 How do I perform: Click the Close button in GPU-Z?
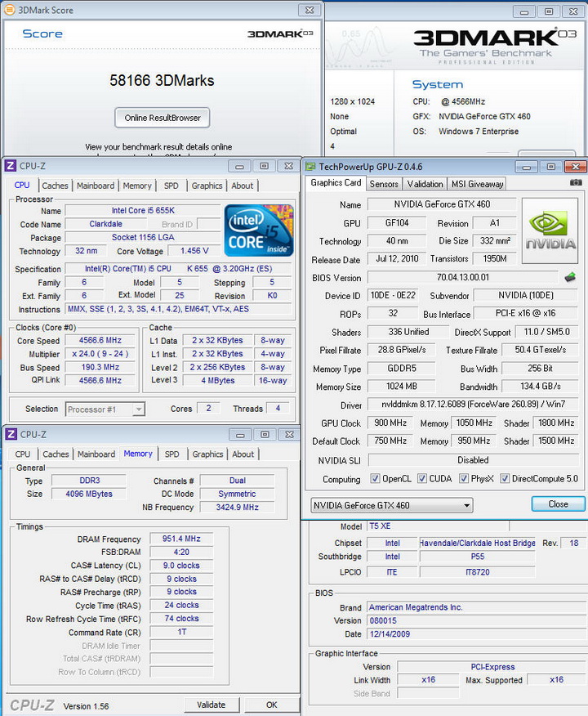[558, 504]
